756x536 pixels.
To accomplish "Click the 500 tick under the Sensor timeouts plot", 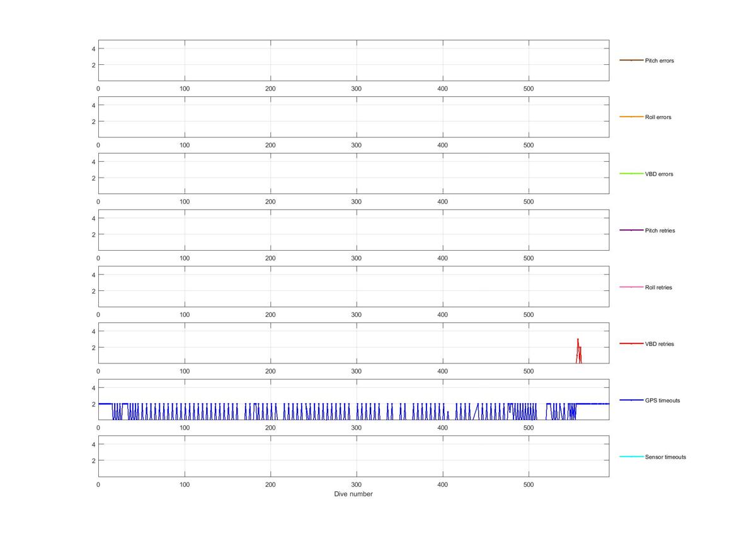I will pyautogui.click(x=529, y=485).
